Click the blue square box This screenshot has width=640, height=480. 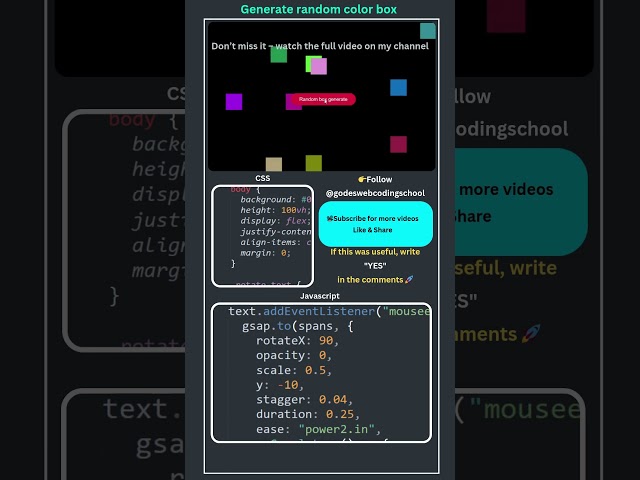click(x=398, y=87)
